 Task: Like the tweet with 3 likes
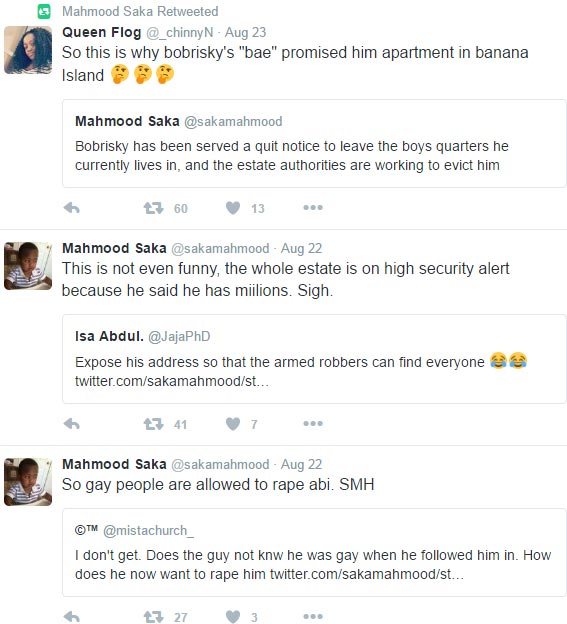click(x=233, y=616)
